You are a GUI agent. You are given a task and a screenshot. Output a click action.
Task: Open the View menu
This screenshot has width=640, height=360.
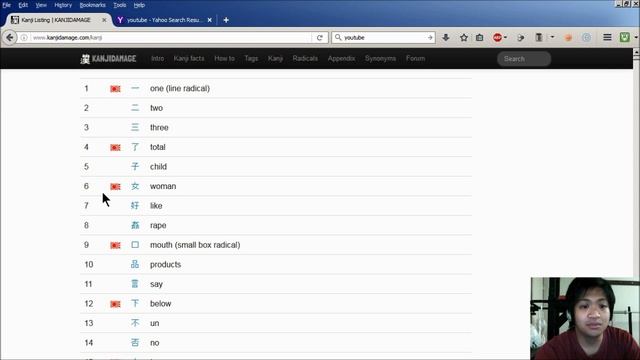pos(41,5)
